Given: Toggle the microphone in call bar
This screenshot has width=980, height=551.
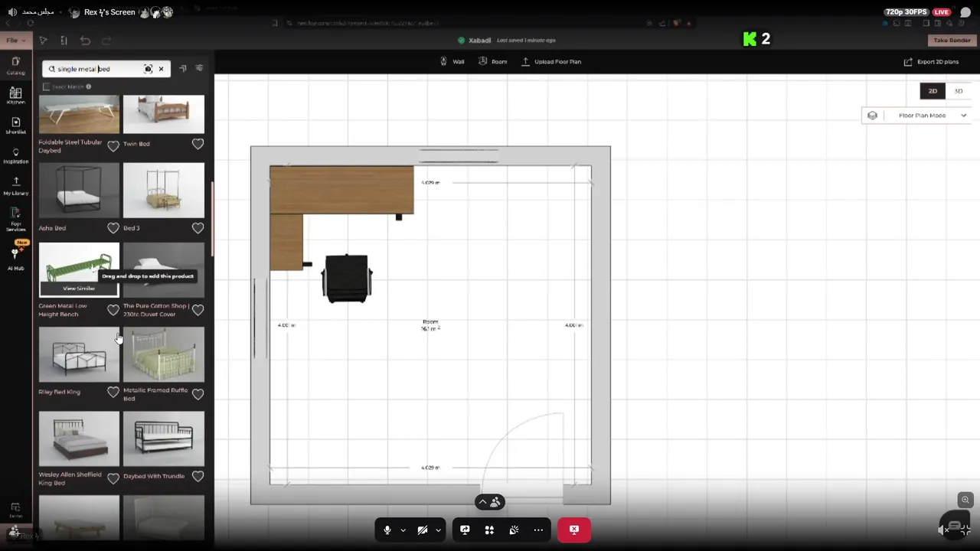Looking at the screenshot, I should point(387,530).
